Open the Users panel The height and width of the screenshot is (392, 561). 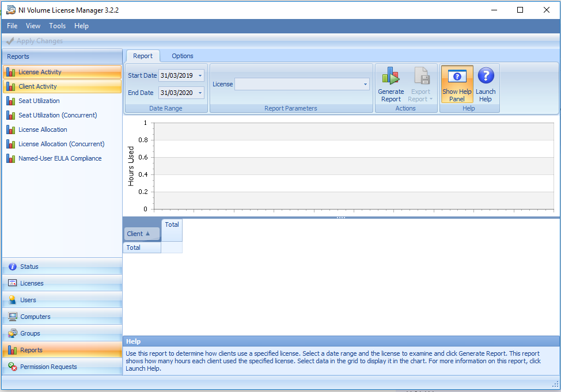click(28, 299)
